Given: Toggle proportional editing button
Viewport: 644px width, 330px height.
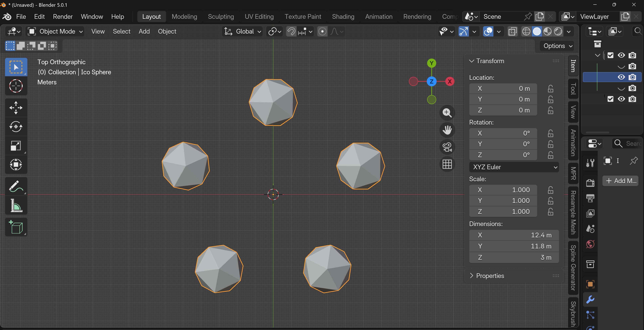Looking at the screenshot, I should [322, 32].
